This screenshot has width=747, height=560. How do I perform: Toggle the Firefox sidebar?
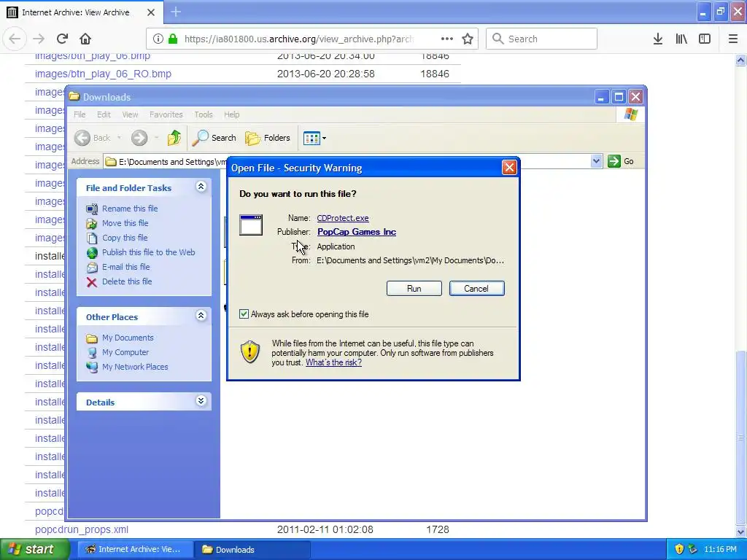click(705, 39)
